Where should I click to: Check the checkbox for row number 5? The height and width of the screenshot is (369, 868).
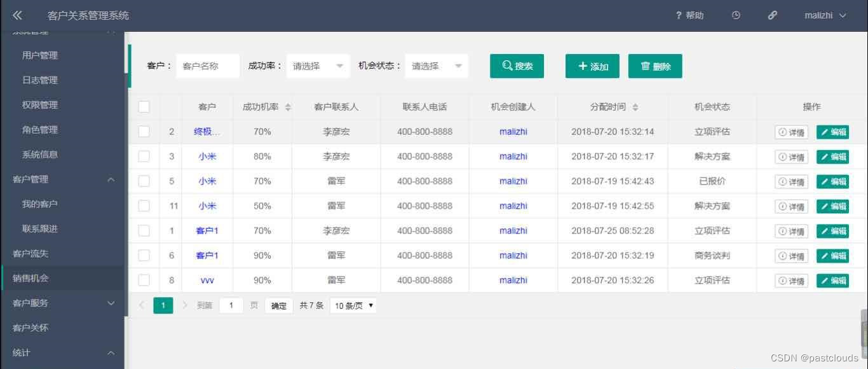144,181
